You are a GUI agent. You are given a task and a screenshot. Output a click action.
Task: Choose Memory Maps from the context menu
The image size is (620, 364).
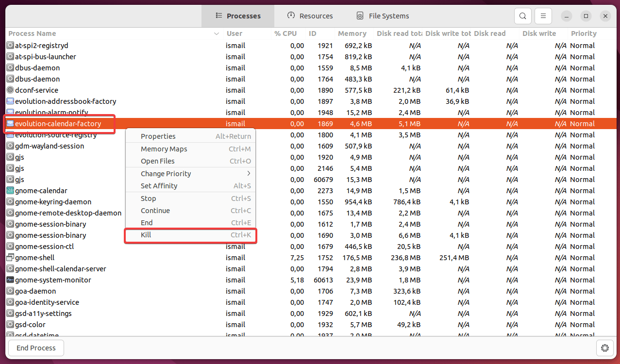pyautogui.click(x=190, y=149)
